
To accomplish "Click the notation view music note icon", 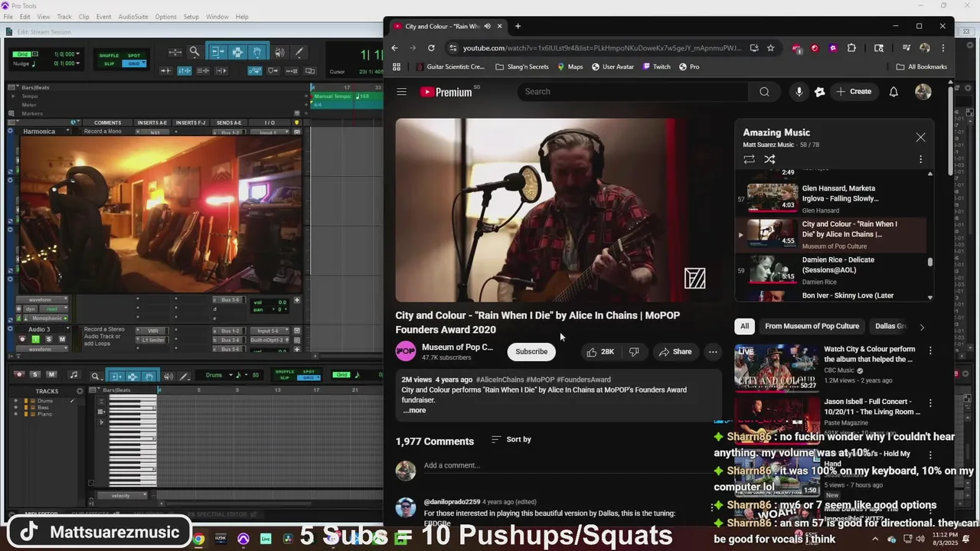I will point(73,375).
